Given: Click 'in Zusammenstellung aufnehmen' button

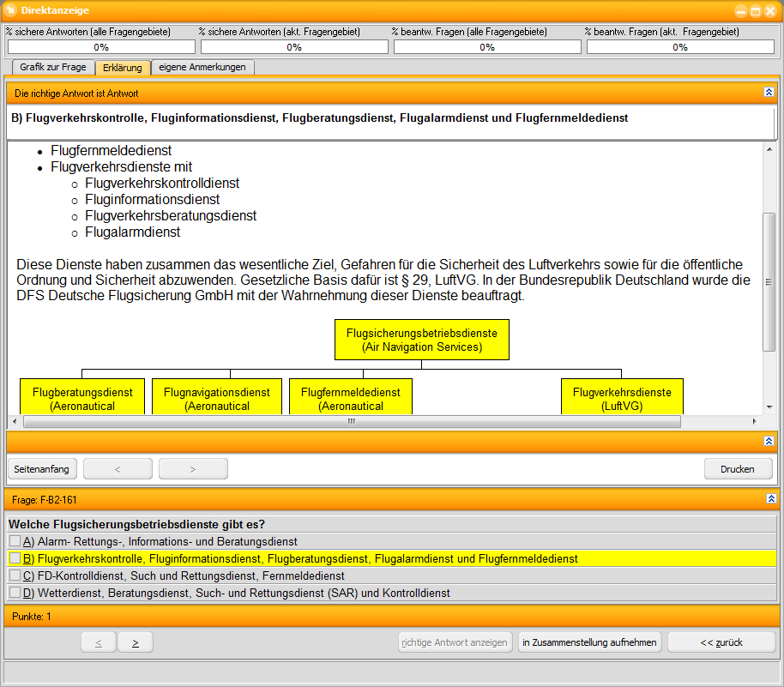Looking at the screenshot, I should point(590,642).
